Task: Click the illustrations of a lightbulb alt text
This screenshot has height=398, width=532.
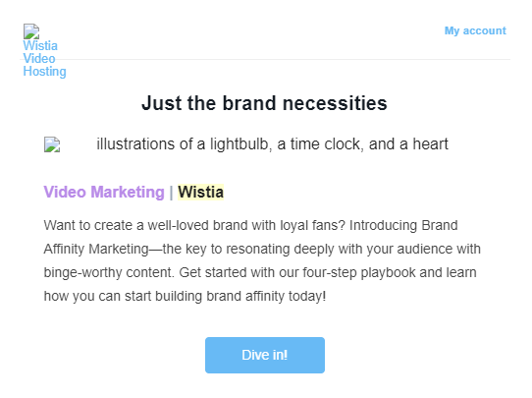Action: (272, 144)
